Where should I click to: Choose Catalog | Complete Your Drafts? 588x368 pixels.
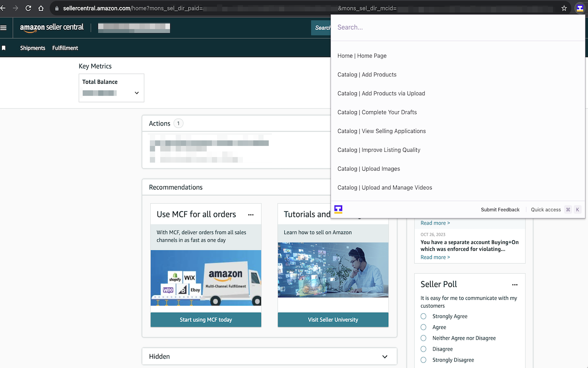pos(458,112)
